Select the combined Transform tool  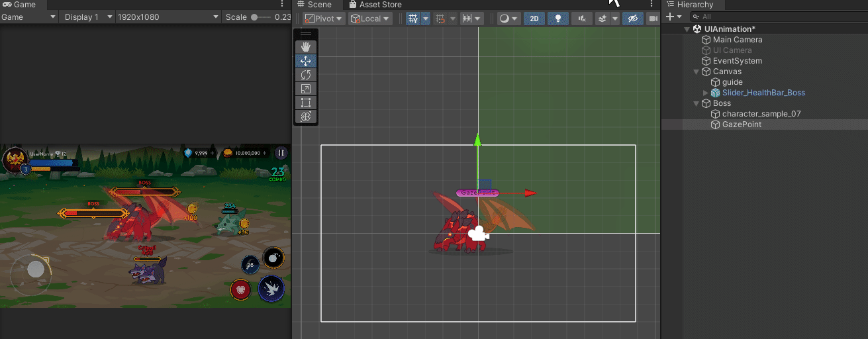tap(305, 117)
